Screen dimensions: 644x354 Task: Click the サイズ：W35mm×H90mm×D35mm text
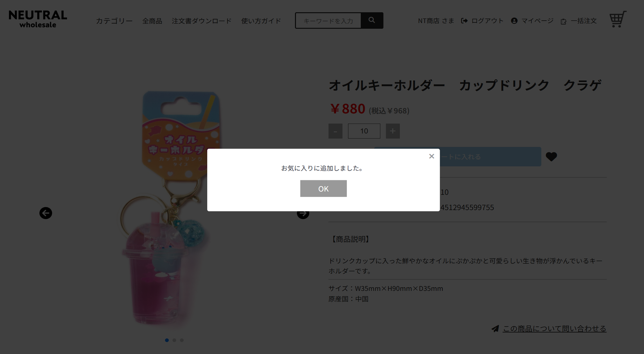click(x=386, y=288)
